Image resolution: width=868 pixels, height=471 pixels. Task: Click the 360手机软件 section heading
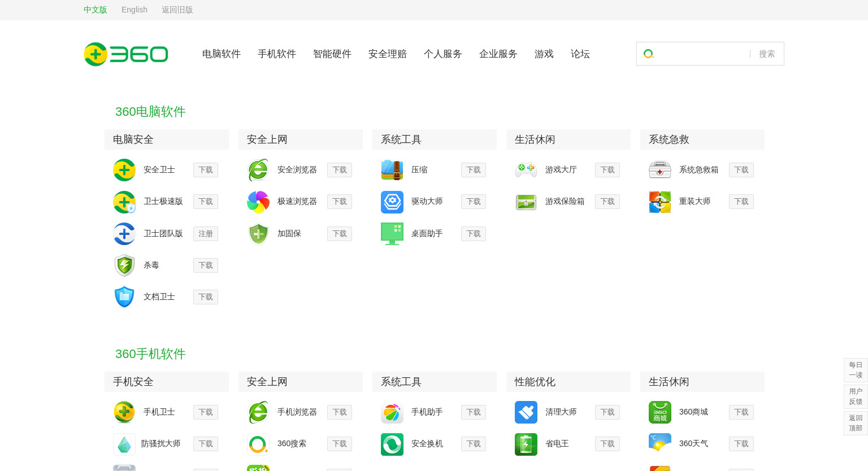tap(150, 354)
